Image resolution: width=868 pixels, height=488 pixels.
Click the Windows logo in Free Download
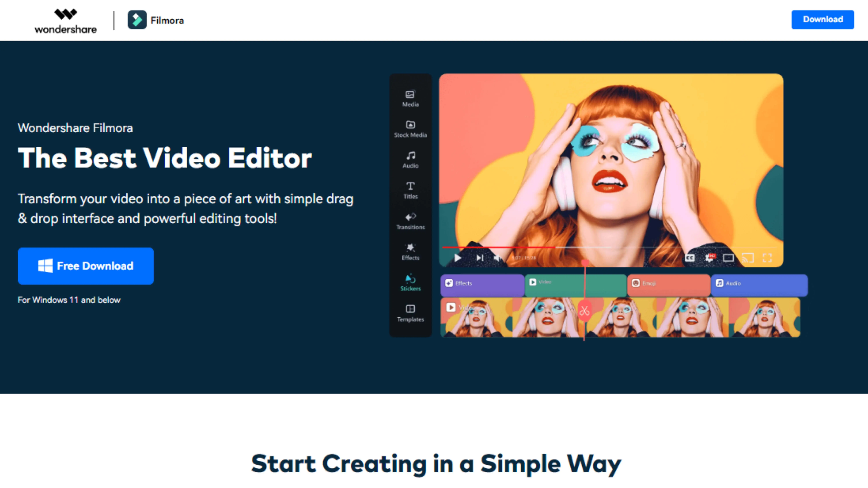pos(45,266)
